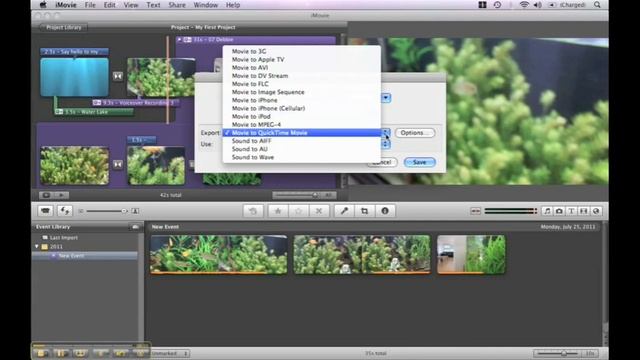Play project from beginning

[61, 195]
